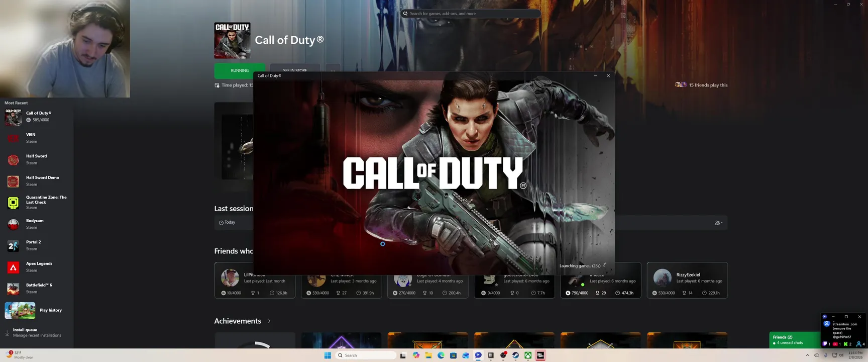Expand Achievements section with chevron
Viewport: 868px width, 362px height.
coord(269,321)
